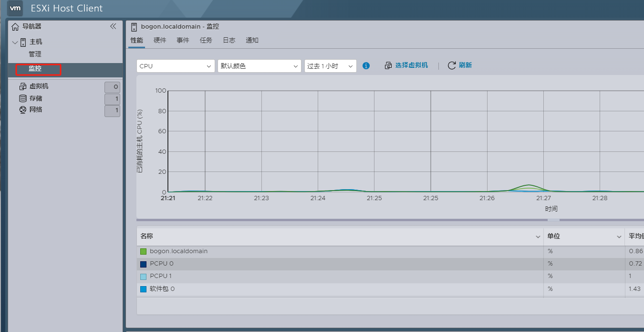This screenshot has height=332, width=644.
Task: Open the 默认颜色 color scheme dropdown
Action: click(x=259, y=66)
